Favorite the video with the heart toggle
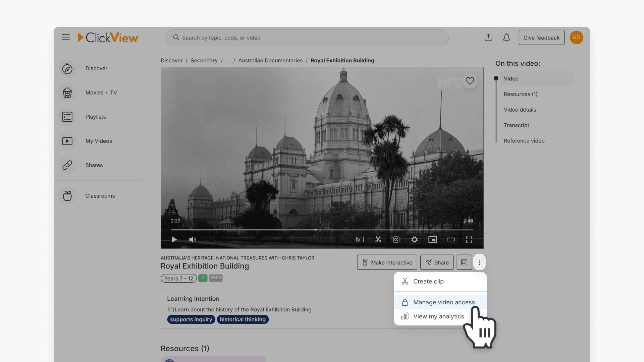This screenshot has width=644, height=362. coord(470,81)
